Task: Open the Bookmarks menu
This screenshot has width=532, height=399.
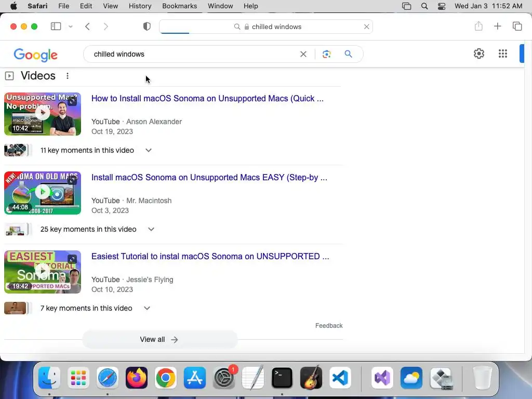Action: (x=179, y=6)
